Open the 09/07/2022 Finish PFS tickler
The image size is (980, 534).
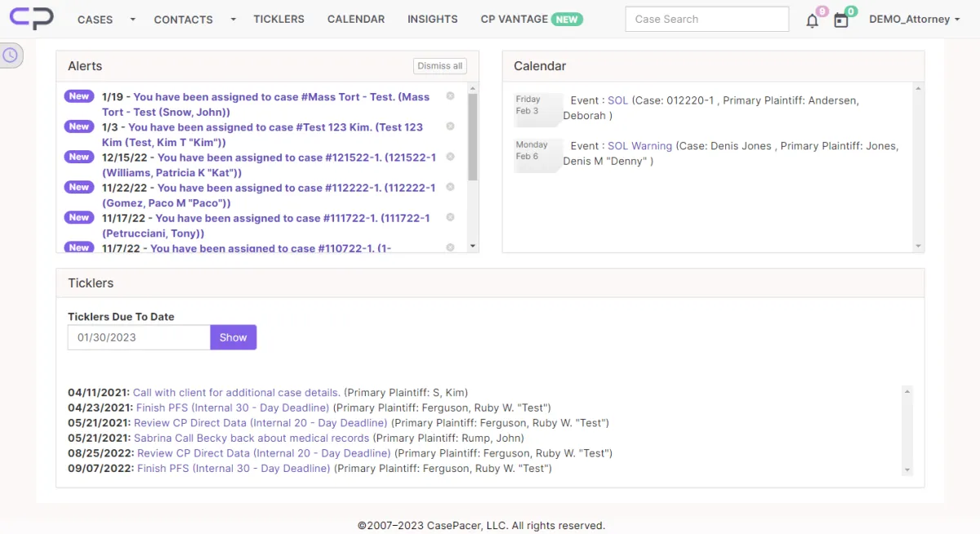234,469
